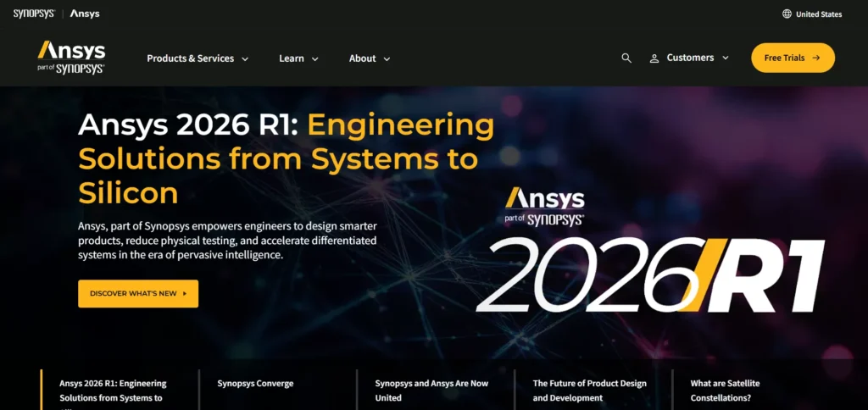
Task: Select the Synopsys Converge slide tab
Action: [x=255, y=384]
